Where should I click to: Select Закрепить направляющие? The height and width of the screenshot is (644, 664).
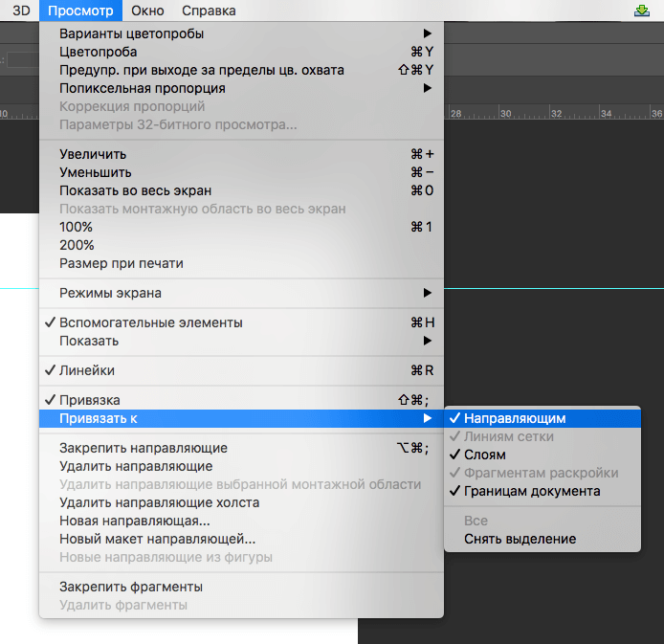coord(143,448)
